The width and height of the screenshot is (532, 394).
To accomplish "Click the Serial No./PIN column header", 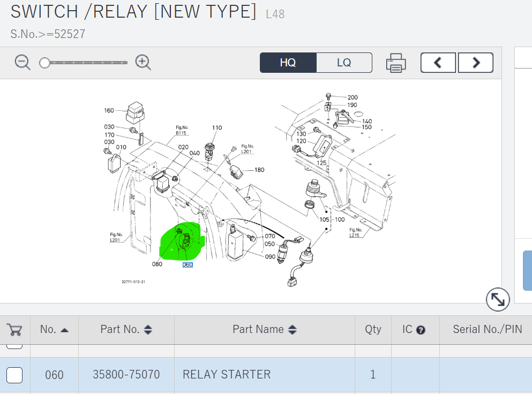I will pyautogui.click(x=487, y=329).
